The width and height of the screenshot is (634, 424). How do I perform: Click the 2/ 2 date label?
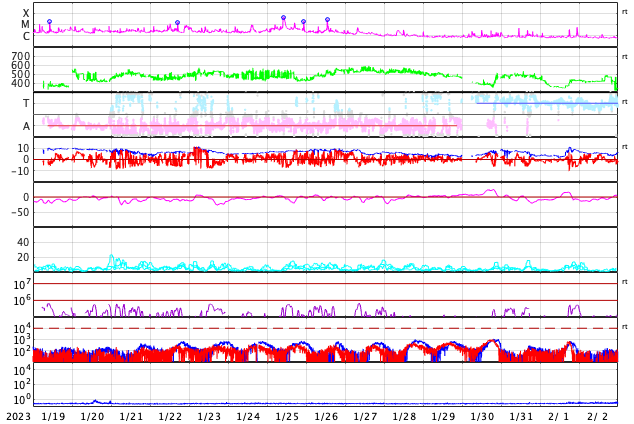pos(597,416)
